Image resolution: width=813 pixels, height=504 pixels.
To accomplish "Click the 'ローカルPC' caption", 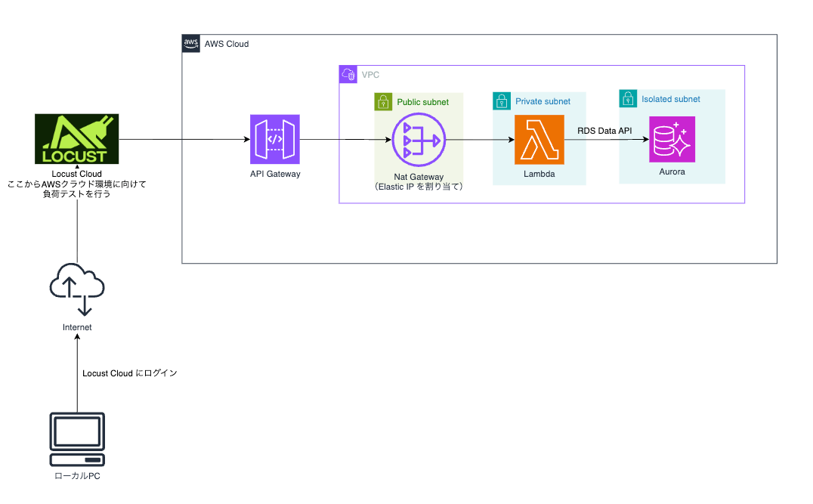I will coord(77,476).
